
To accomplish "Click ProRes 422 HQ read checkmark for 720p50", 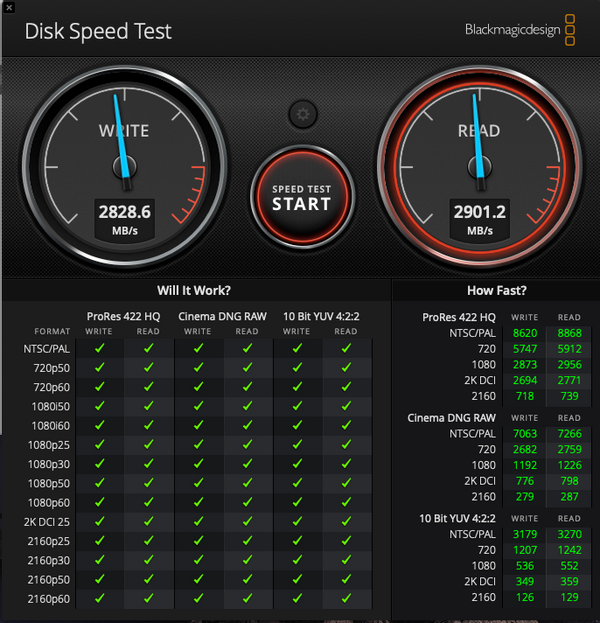I will click(x=149, y=368).
